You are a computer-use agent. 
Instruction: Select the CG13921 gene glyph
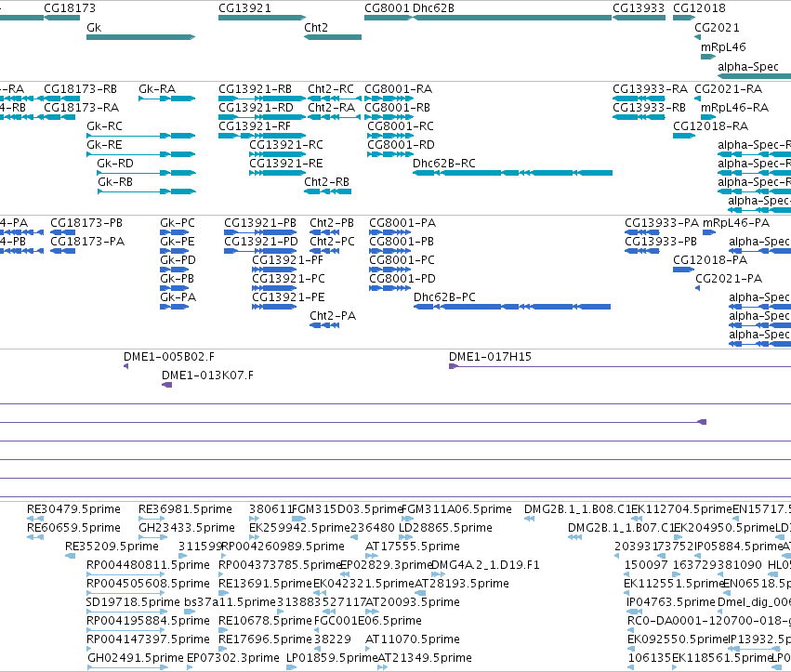[x=262, y=18]
